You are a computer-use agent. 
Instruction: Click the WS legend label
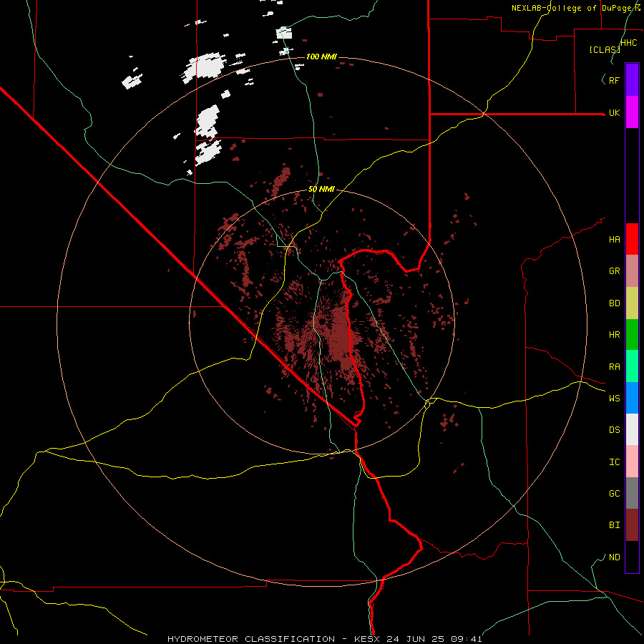click(x=614, y=399)
